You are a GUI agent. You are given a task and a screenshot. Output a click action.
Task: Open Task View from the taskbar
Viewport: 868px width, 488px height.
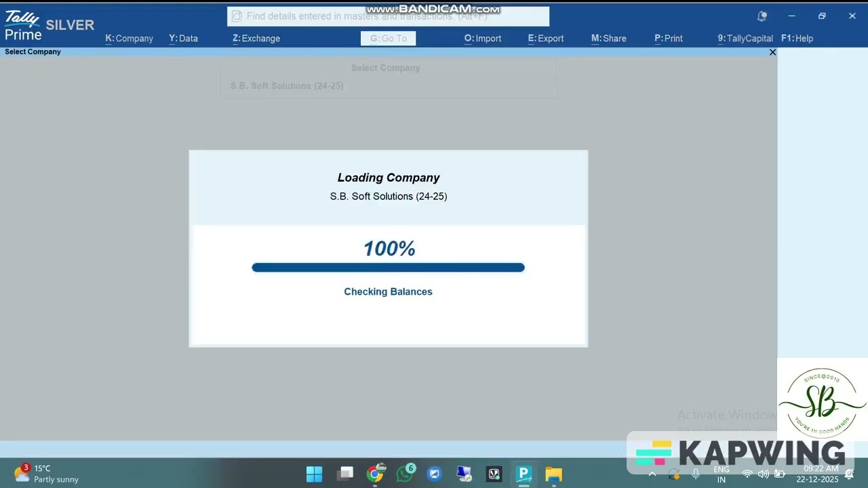346,474
